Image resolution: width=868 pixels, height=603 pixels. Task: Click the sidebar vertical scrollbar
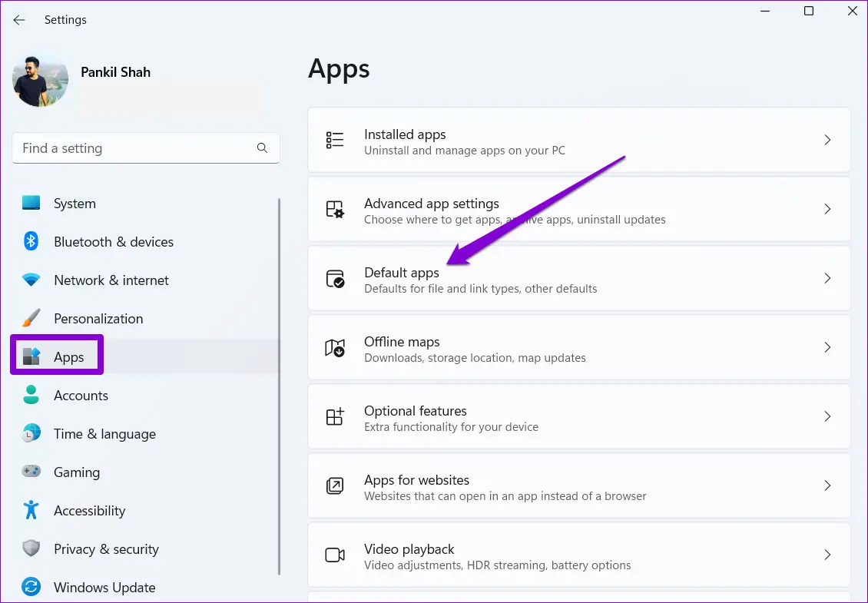pos(279,384)
